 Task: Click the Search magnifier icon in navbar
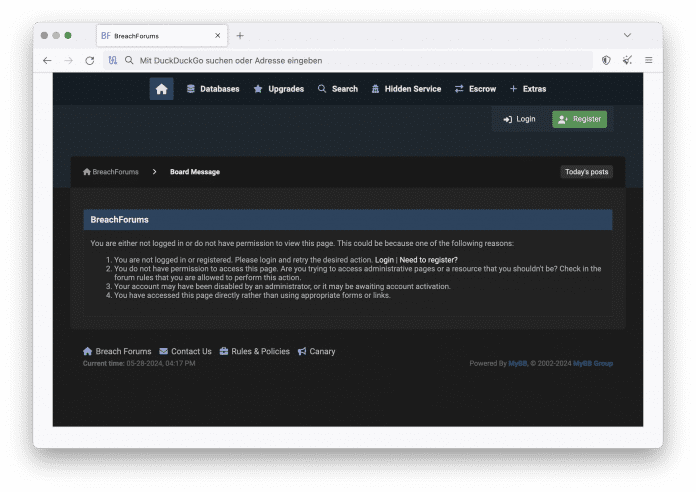click(322, 89)
